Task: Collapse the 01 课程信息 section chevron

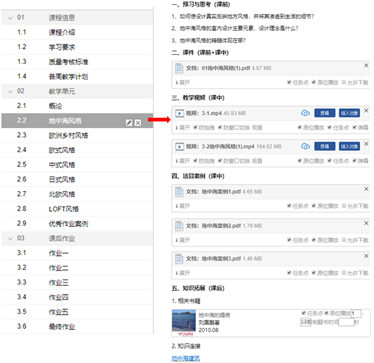Action: (x=10, y=18)
